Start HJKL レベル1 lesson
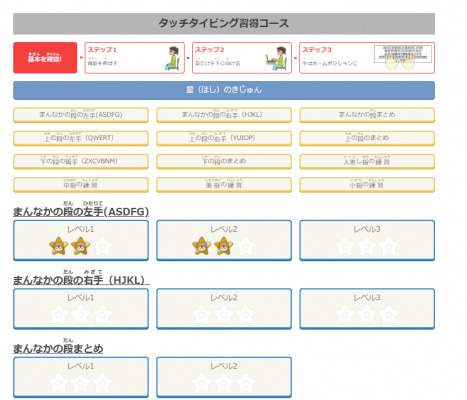The width and height of the screenshot is (467, 400). 81,309
